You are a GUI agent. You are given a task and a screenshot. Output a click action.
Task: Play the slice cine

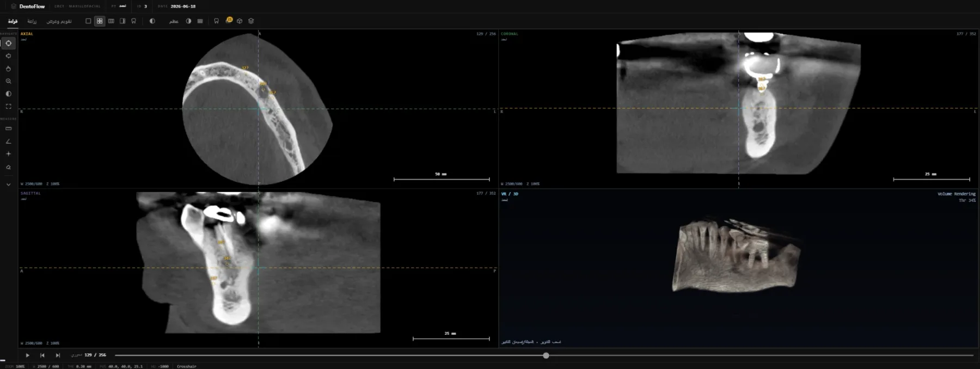27,355
